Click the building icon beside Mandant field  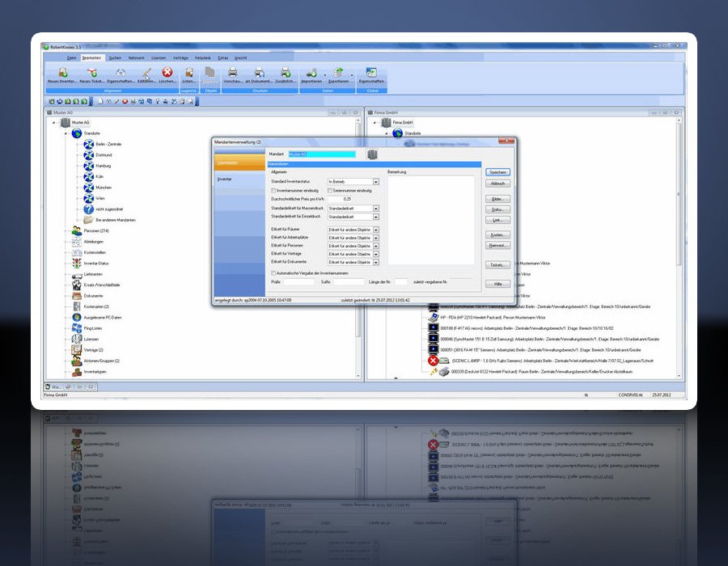pyautogui.click(x=372, y=154)
